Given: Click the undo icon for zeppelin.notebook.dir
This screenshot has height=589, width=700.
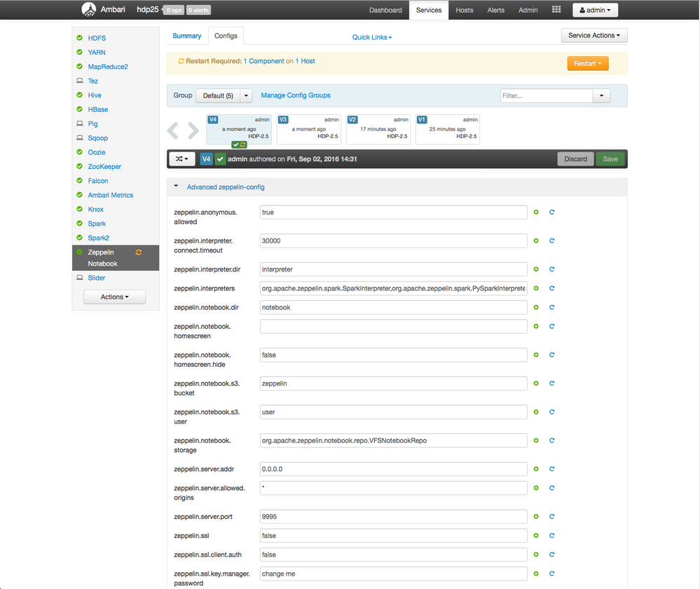Looking at the screenshot, I should 551,307.
